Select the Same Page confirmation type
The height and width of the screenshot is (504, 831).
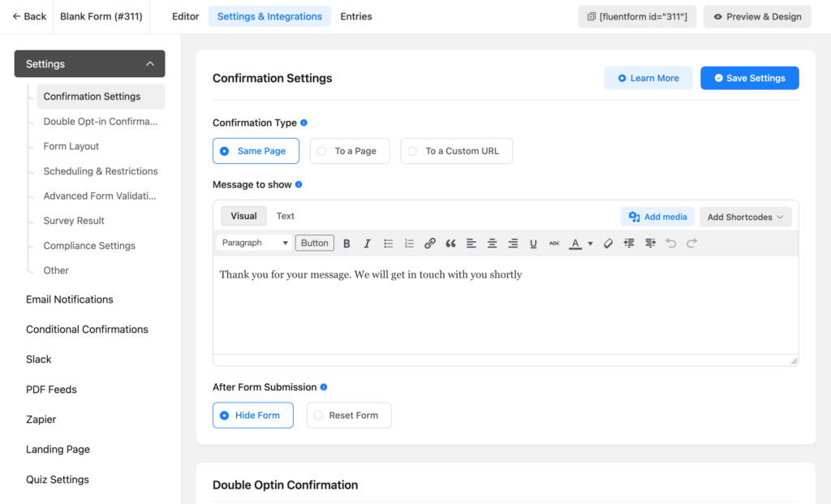(256, 151)
